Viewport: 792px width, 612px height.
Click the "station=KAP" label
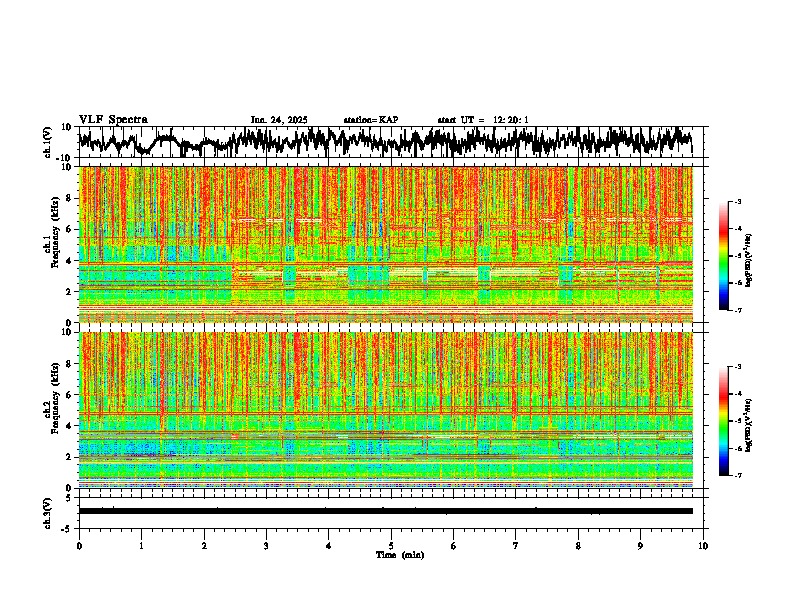[371, 120]
